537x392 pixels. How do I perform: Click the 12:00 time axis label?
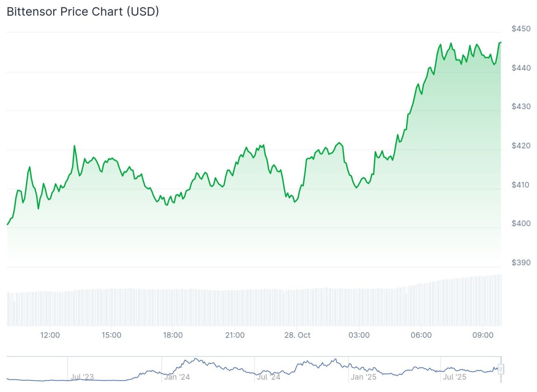point(50,335)
